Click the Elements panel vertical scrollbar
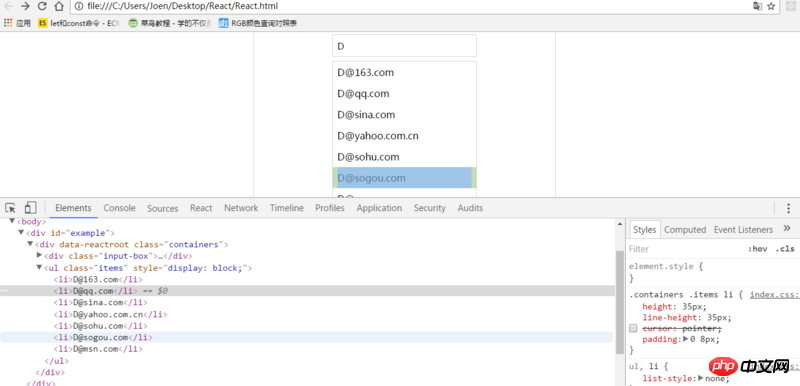Viewport: 800px width, 386px height. pos(620,302)
